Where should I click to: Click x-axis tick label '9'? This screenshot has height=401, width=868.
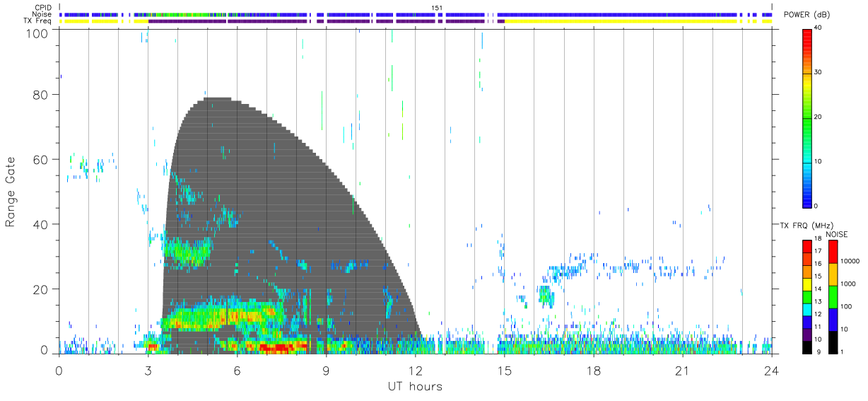click(x=326, y=371)
